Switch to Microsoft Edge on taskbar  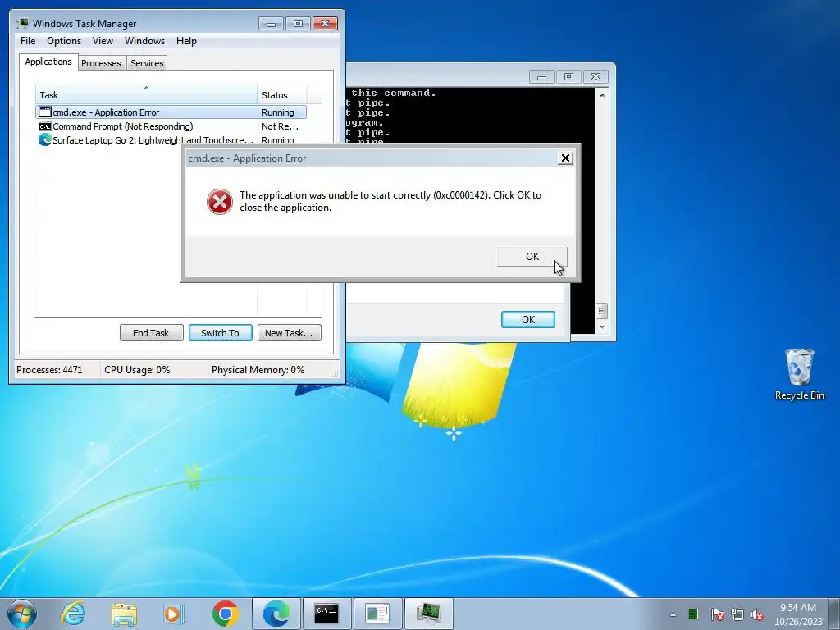[x=276, y=614]
